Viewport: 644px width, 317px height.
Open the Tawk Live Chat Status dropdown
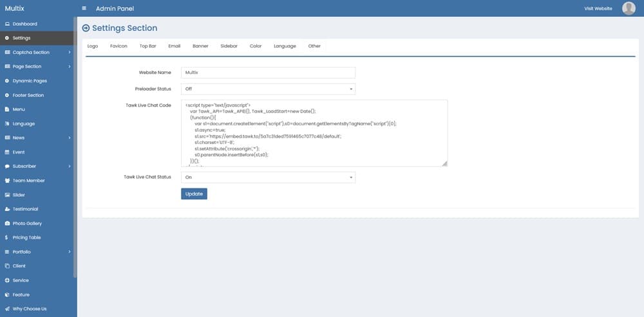click(x=268, y=177)
